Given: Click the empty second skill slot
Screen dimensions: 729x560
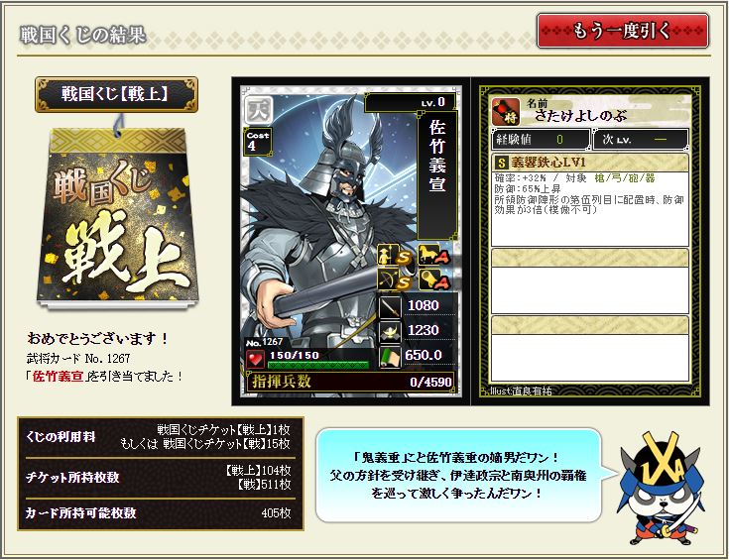Looking at the screenshot, I should pyautogui.click(x=590, y=281).
